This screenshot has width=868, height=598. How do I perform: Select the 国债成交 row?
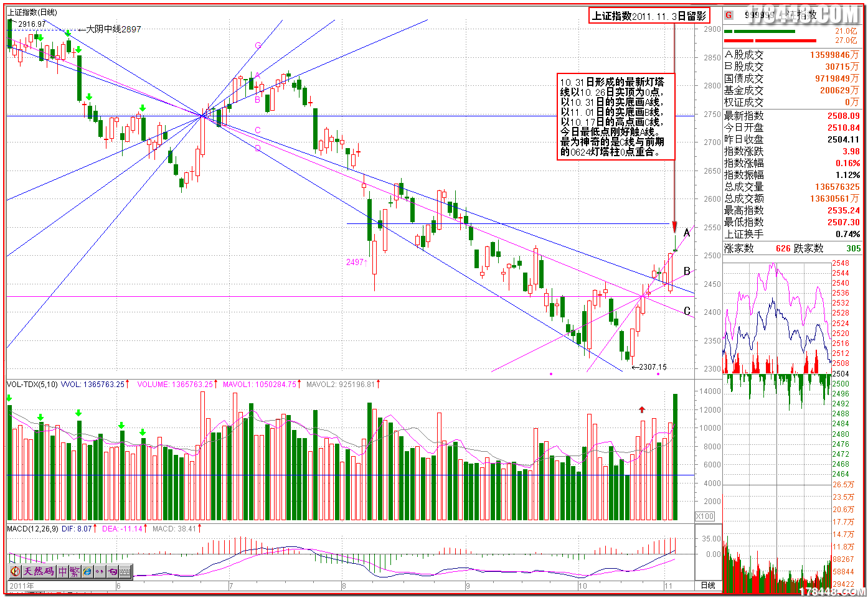(x=791, y=78)
